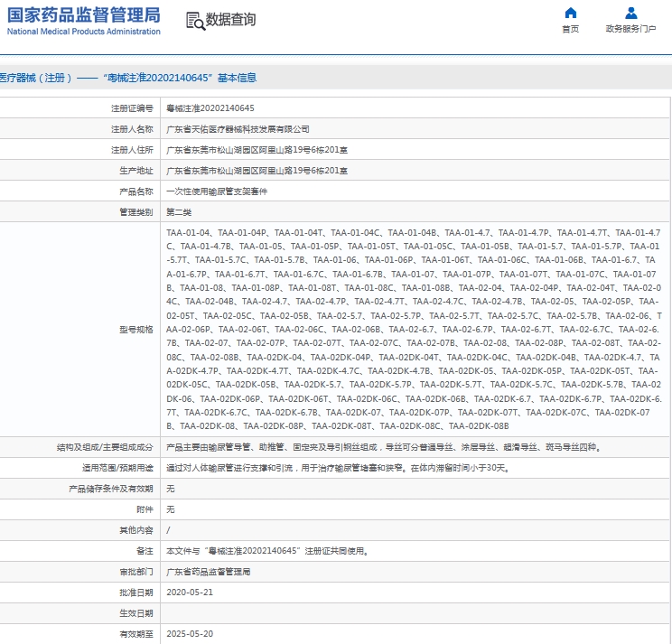
Task: Click the 数据查询 heading text
Action: tap(230, 20)
